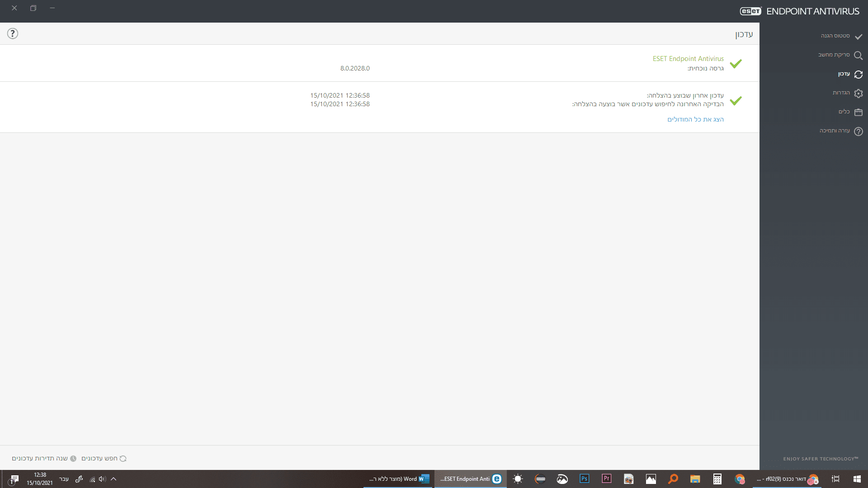Open Task View on the taskbar
Image resolution: width=868 pixels, height=488 pixels.
[x=835, y=479]
